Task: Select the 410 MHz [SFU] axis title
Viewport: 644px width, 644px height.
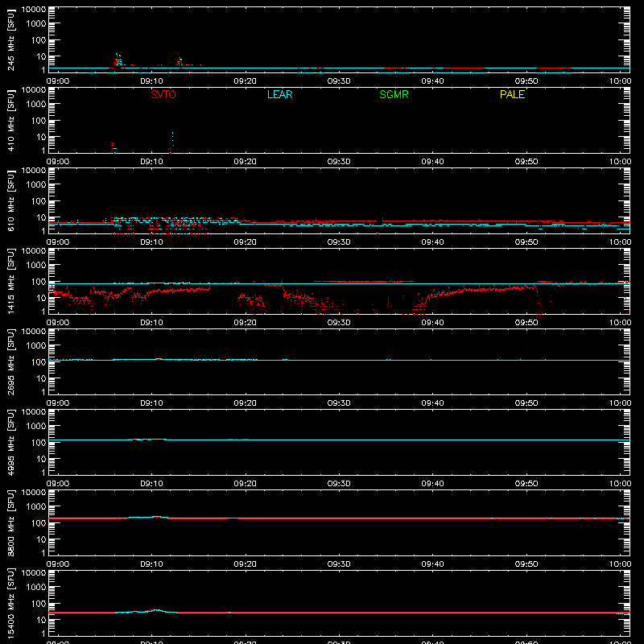Action: point(10,121)
